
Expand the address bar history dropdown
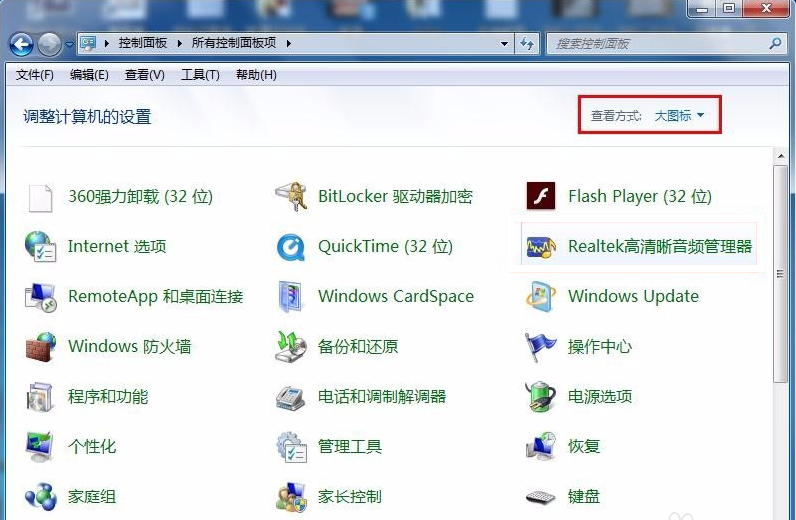click(x=504, y=44)
